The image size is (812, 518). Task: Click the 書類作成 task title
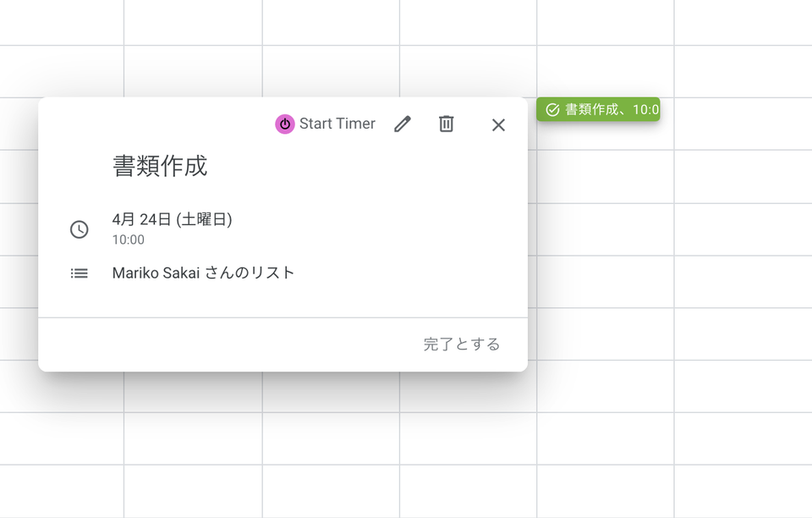[x=160, y=166]
